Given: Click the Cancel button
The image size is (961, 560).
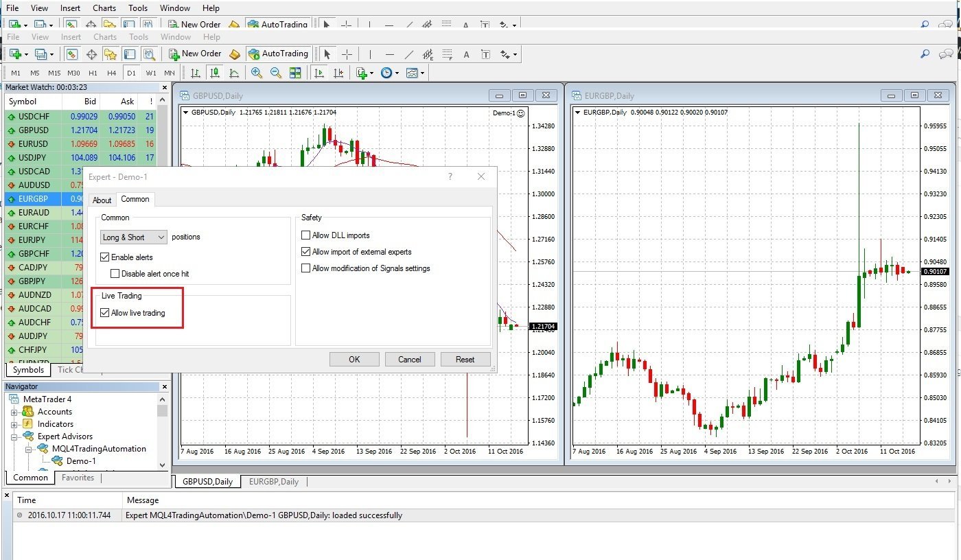Looking at the screenshot, I should [x=410, y=360].
